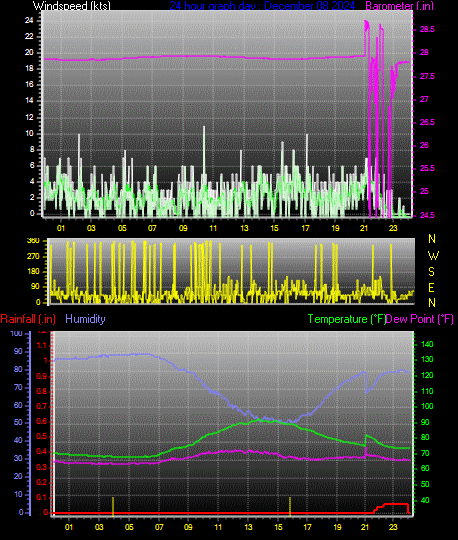The width and height of the screenshot is (458, 540).
Task: Click the yellow marker near hour 16
Action: (x=290, y=507)
